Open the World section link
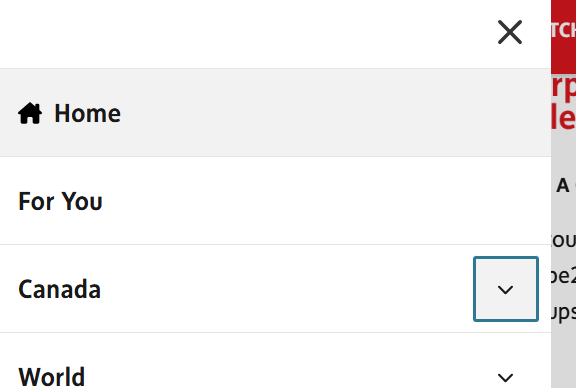576x388 pixels. pyautogui.click(x=51, y=377)
